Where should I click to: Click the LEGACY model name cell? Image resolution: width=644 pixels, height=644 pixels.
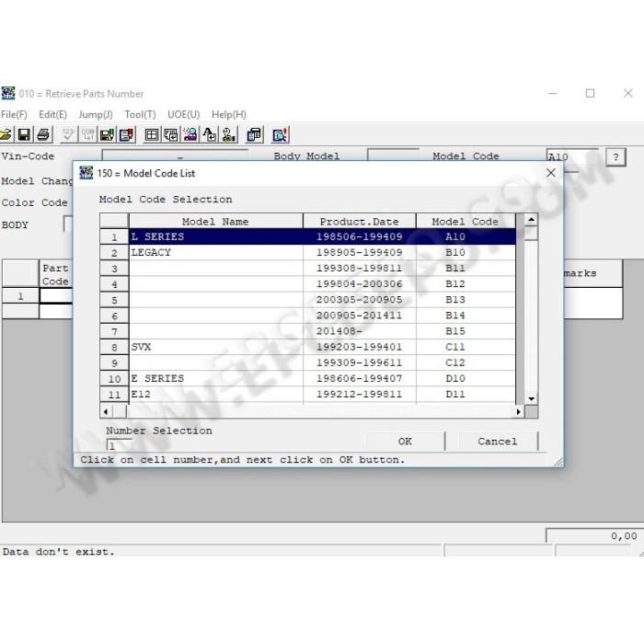[x=216, y=253]
